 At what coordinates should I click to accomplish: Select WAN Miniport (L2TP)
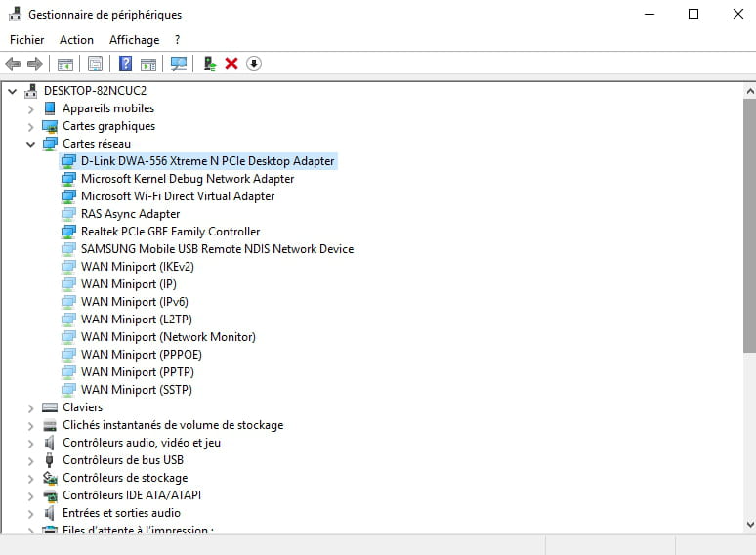coord(137,320)
